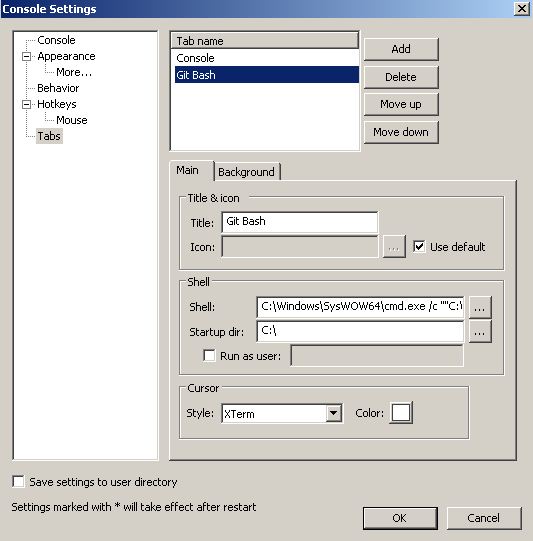The width and height of the screenshot is (533, 541).
Task: Click into the Title input field
Action: pyautogui.click(x=299, y=222)
